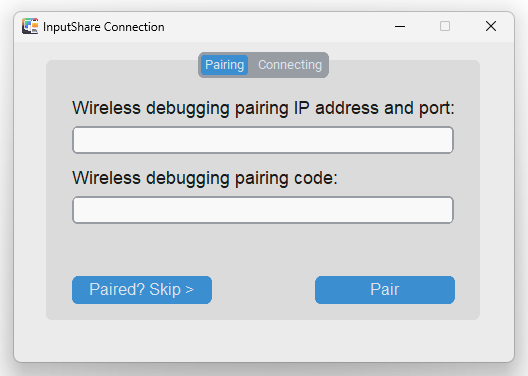This screenshot has height=376, width=528.
Task: Click the light window margin below the panel
Action: coord(264,340)
